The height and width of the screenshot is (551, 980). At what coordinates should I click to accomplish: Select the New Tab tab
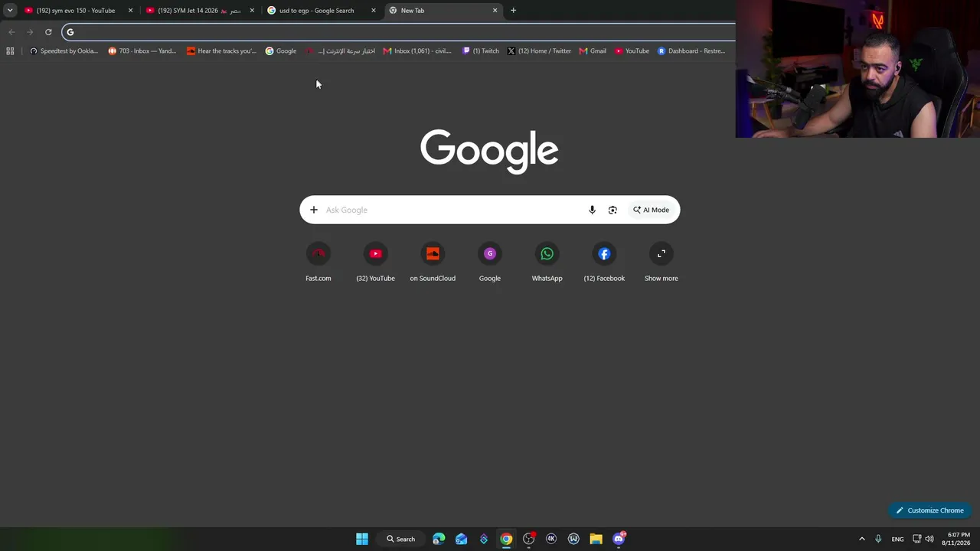click(x=443, y=11)
